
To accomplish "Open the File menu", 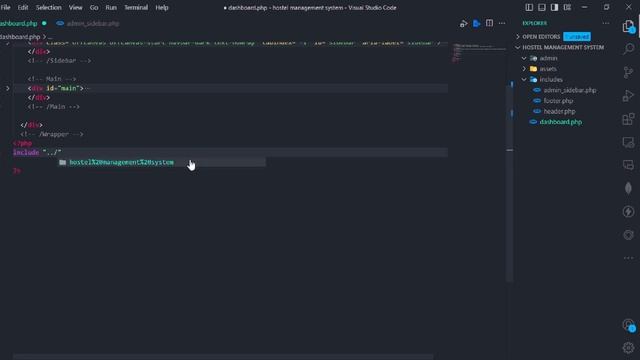I will (x=6, y=7).
